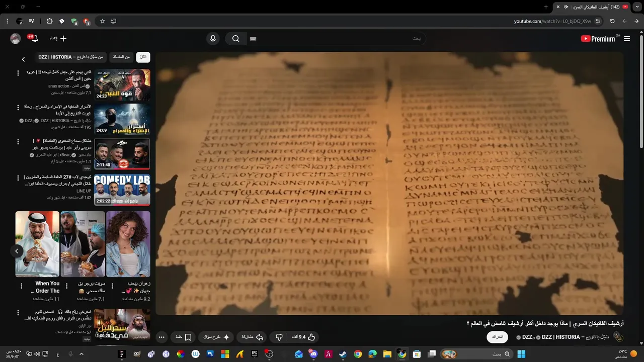Open the Create (+) video button
The image size is (644, 362).
pos(58,39)
